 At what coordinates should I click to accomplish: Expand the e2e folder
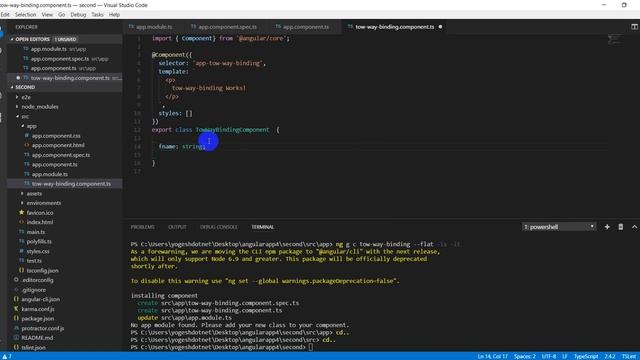pyautogui.click(x=26, y=97)
